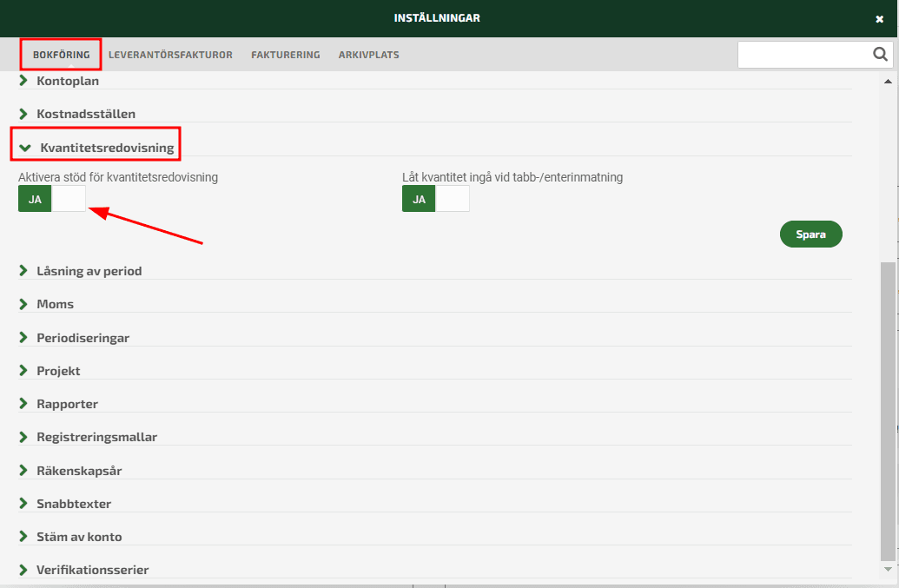This screenshot has height=588, width=899.
Task: Click the search magnifier icon
Action: [x=880, y=55]
